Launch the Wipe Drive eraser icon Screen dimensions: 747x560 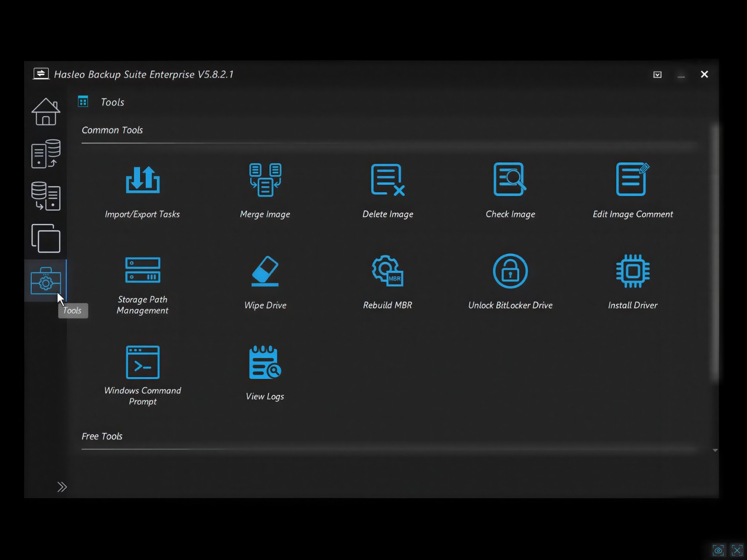click(265, 271)
